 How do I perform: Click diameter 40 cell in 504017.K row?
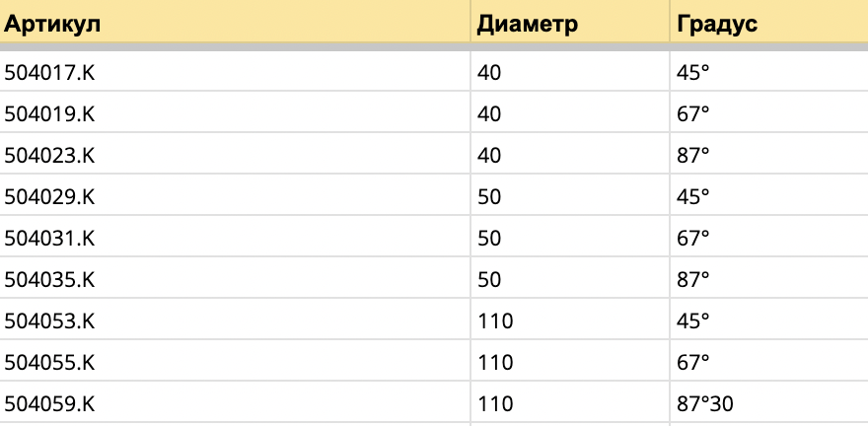489,72
